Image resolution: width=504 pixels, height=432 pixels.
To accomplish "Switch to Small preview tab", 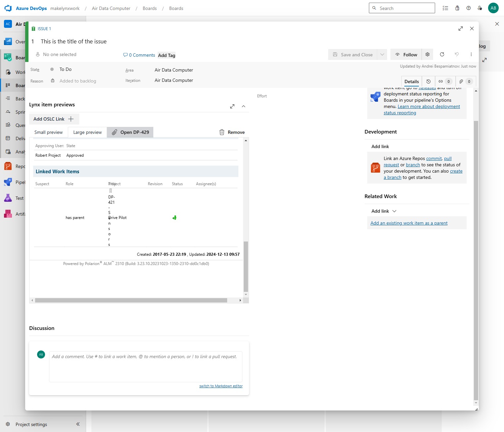I will coord(49,132).
